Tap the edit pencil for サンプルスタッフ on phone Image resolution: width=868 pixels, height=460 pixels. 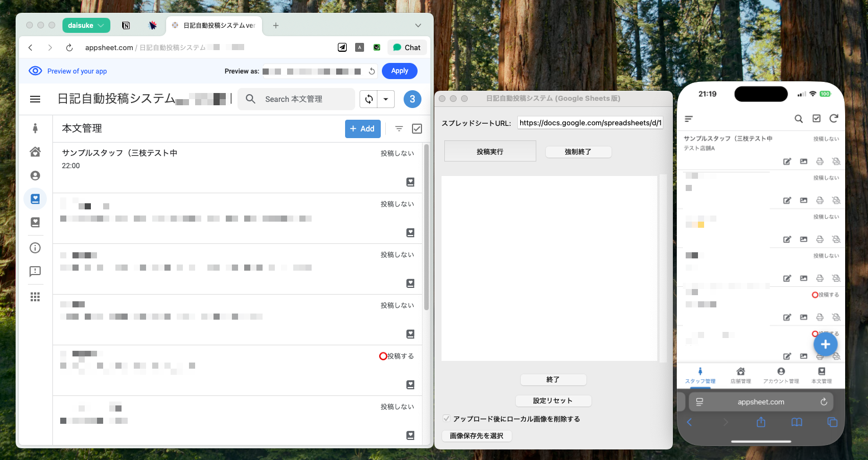tap(787, 162)
